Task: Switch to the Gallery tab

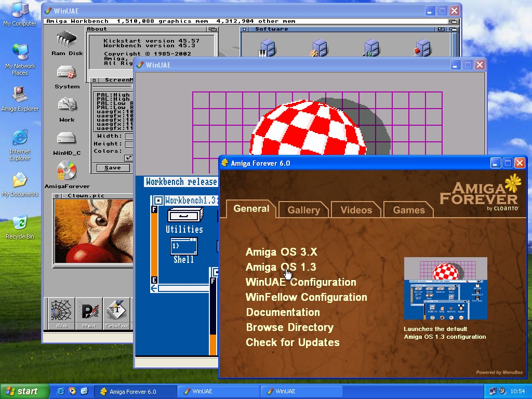Action: [x=303, y=210]
